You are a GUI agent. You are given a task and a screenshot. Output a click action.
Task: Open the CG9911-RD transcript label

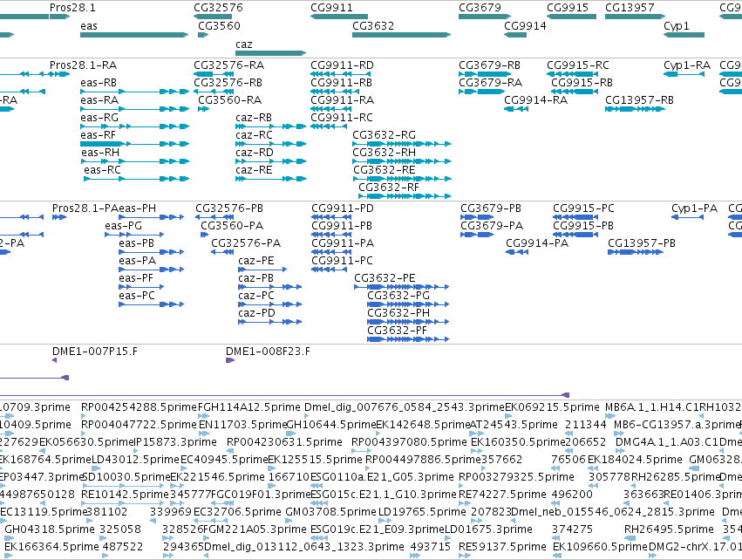tap(342, 65)
